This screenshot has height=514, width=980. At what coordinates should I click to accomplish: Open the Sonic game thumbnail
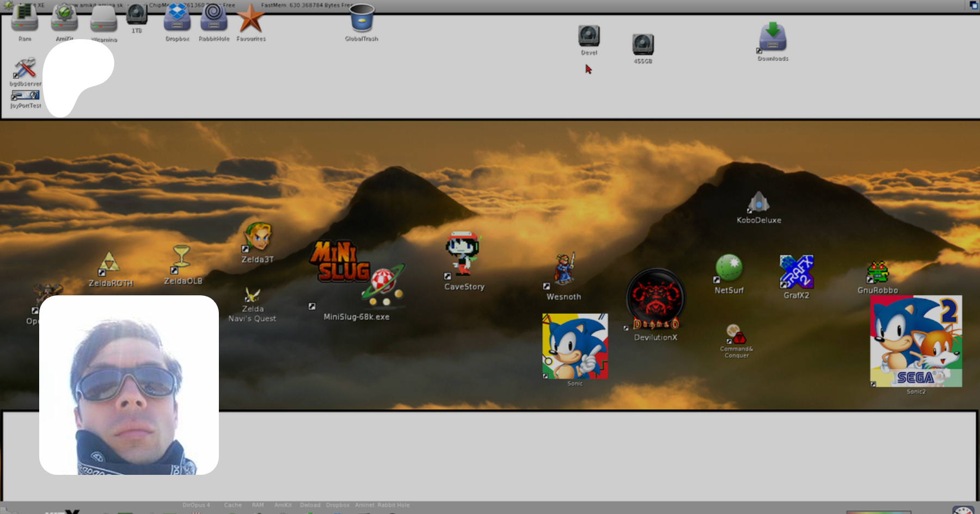pos(575,346)
